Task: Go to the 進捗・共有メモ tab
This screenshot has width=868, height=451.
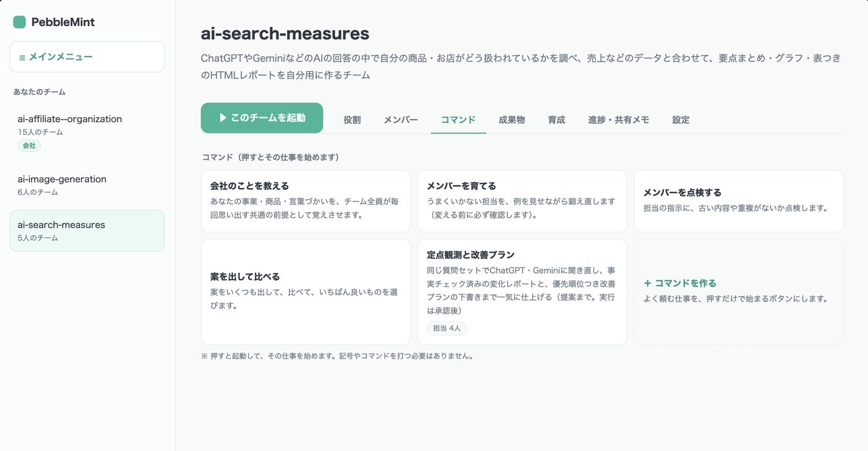Action: (618, 120)
